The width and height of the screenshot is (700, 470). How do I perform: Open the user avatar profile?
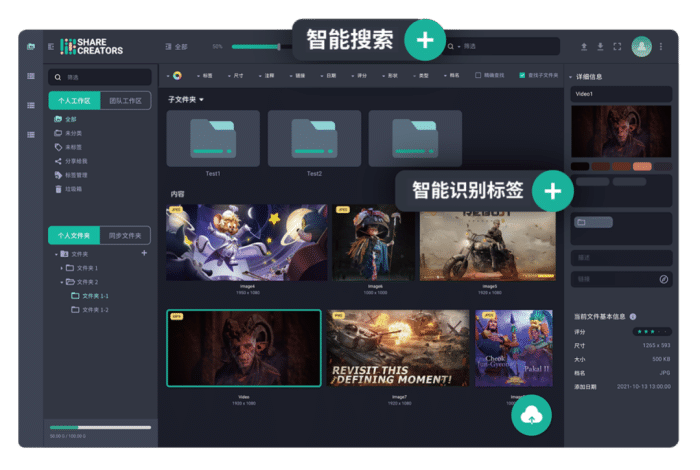pos(642,46)
